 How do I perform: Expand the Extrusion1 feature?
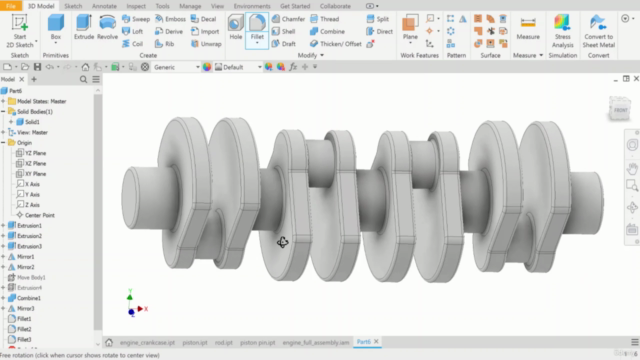point(3,225)
